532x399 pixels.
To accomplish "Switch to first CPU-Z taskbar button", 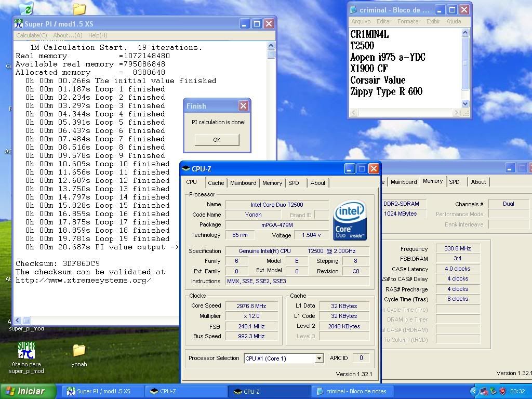I will click(x=186, y=391).
